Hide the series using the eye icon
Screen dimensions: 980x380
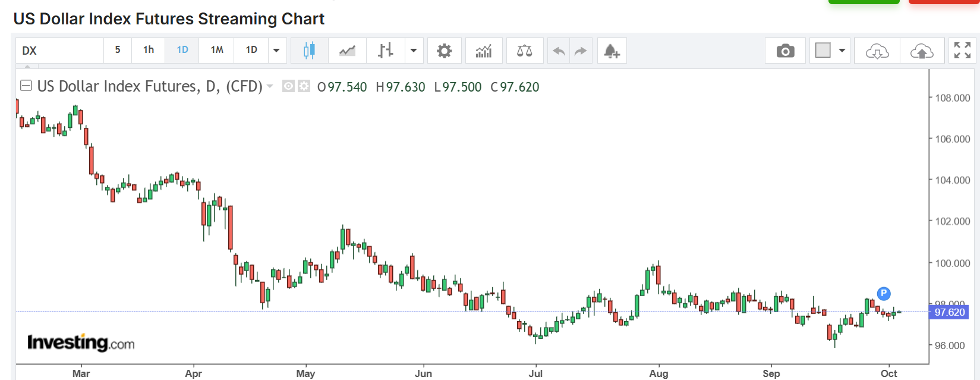pos(288,87)
